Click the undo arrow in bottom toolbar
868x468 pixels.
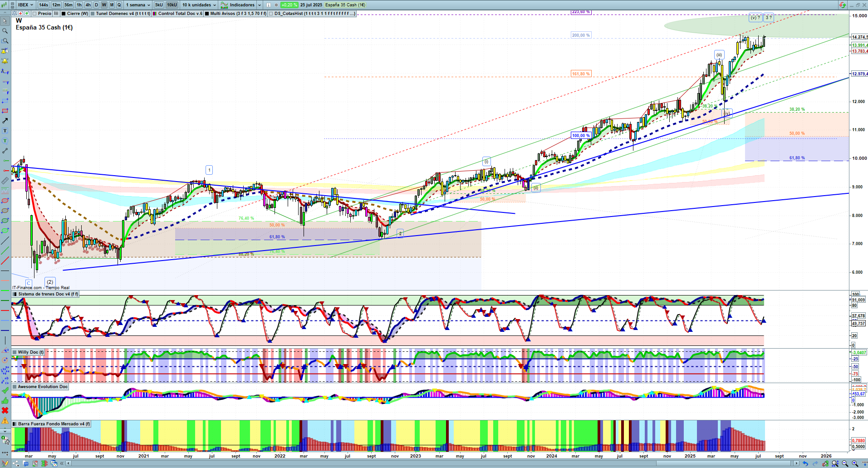point(805,463)
